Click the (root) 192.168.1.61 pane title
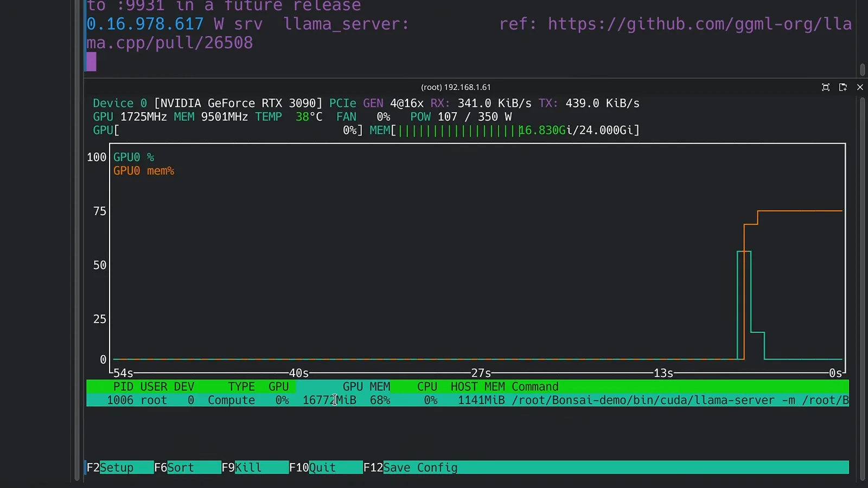 click(456, 87)
